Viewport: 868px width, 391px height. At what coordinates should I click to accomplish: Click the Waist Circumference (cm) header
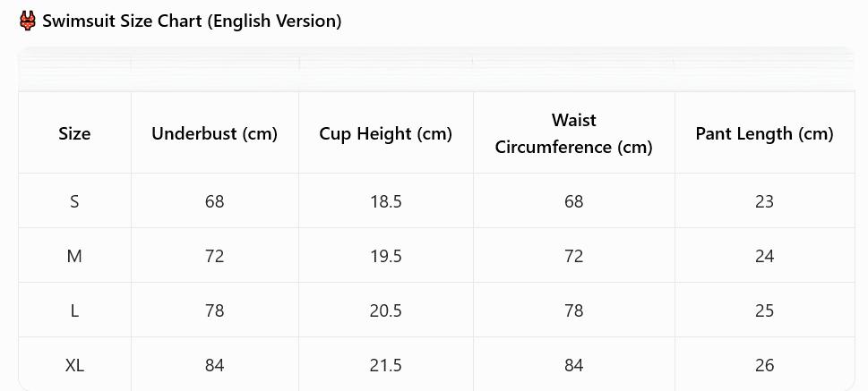click(573, 133)
